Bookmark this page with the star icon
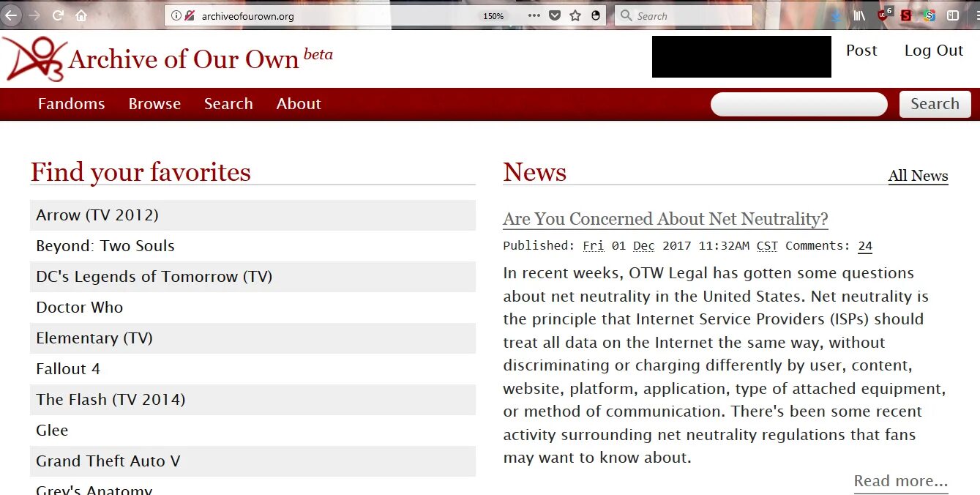 click(x=575, y=15)
